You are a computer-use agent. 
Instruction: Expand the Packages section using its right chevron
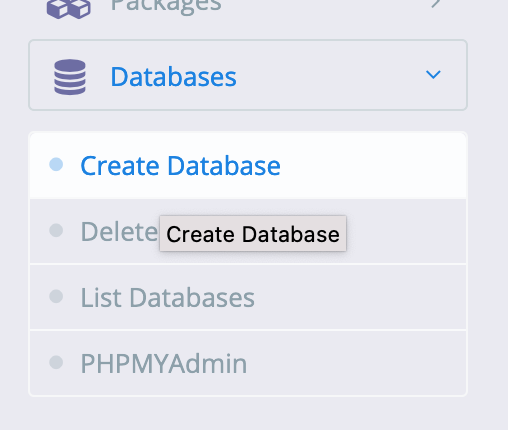click(x=435, y=3)
